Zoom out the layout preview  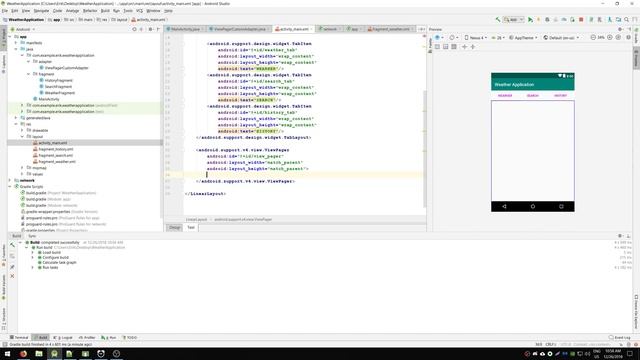point(593,38)
